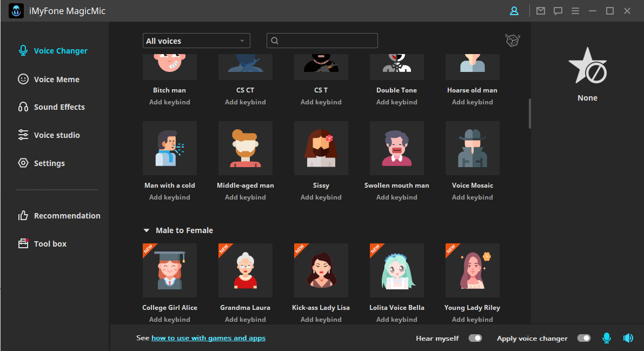Select the Hoarse old man avatar
This screenshot has width=644, height=351.
(473, 67)
